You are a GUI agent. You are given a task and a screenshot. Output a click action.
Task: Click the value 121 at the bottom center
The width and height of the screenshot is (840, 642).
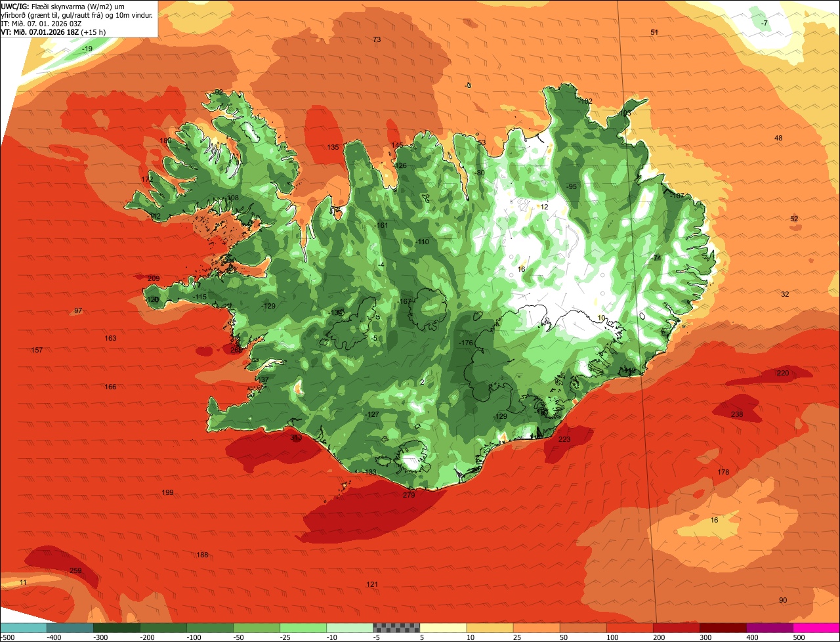[x=372, y=585]
